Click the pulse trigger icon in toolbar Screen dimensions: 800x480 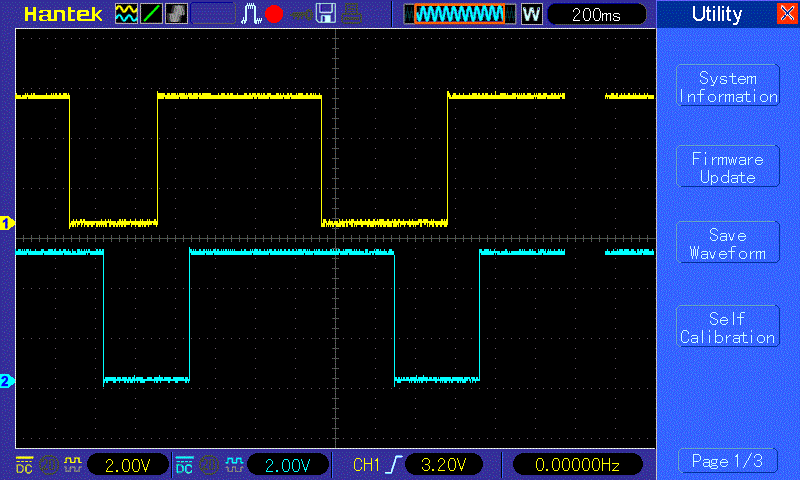[x=251, y=14]
